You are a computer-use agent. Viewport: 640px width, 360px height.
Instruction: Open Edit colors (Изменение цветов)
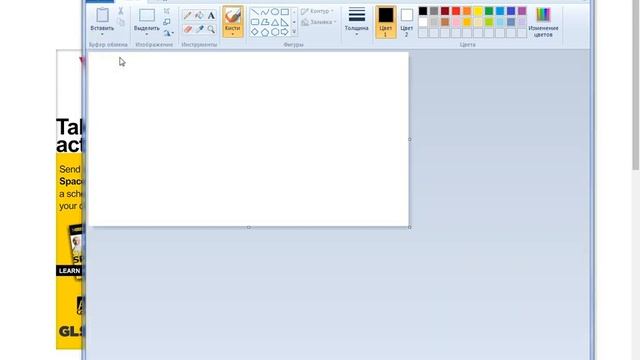pyautogui.click(x=543, y=22)
